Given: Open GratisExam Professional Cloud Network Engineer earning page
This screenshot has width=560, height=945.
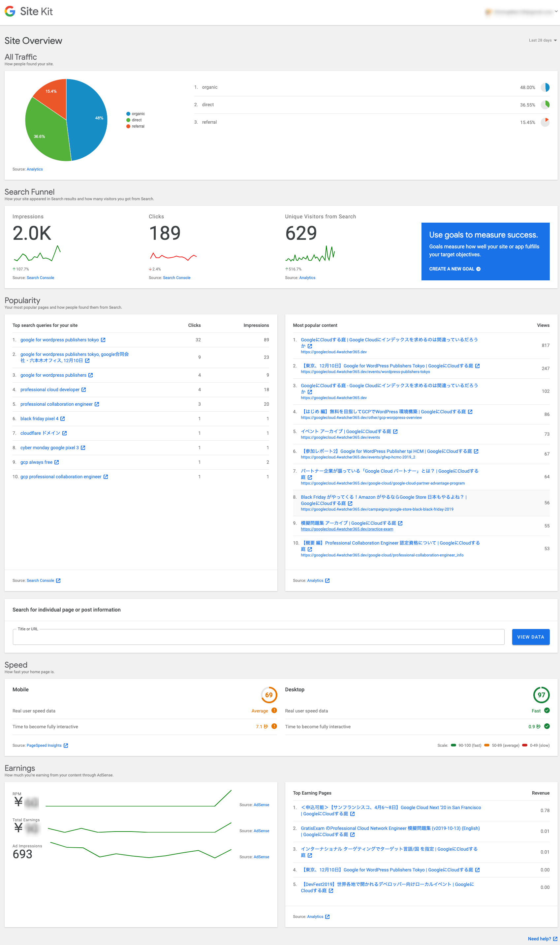Looking at the screenshot, I should pos(390,832).
